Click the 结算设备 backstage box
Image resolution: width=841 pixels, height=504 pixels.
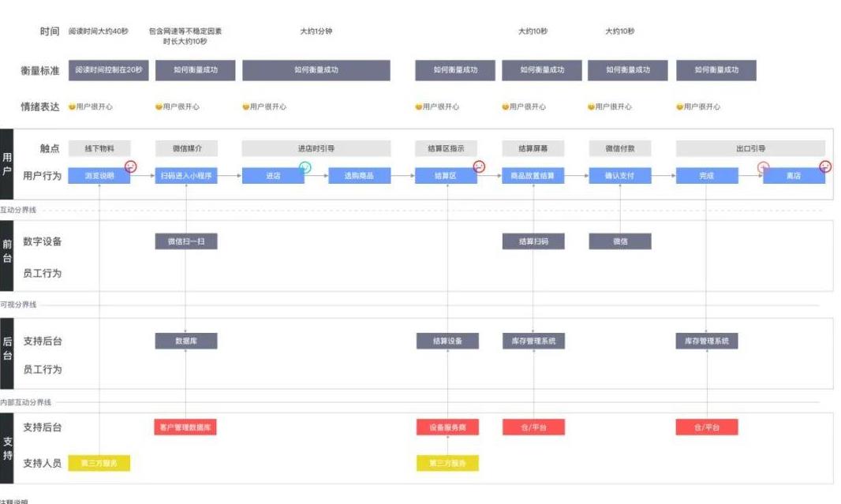click(x=447, y=341)
